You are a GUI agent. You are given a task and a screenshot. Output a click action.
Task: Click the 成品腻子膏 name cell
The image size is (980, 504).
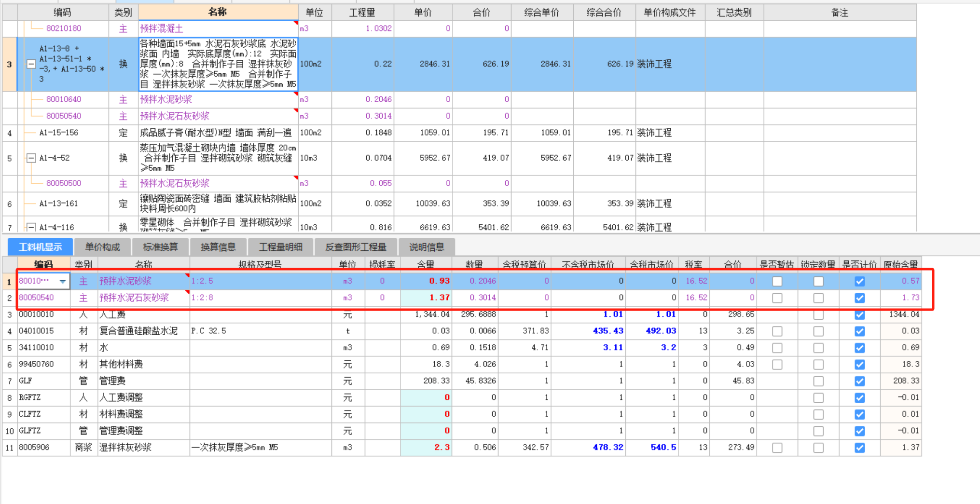218,133
